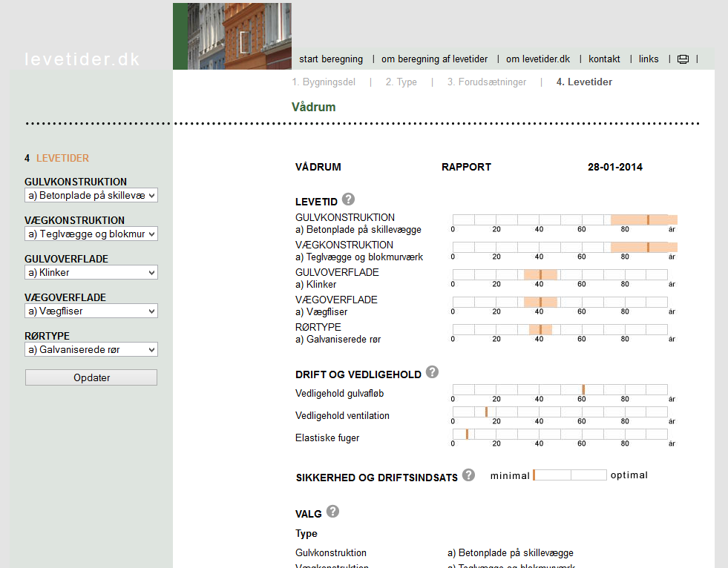Image resolution: width=728 pixels, height=568 pixels.
Task: Open the Vægoverflade Vægfliser dropdown
Action: [x=91, y=311]
